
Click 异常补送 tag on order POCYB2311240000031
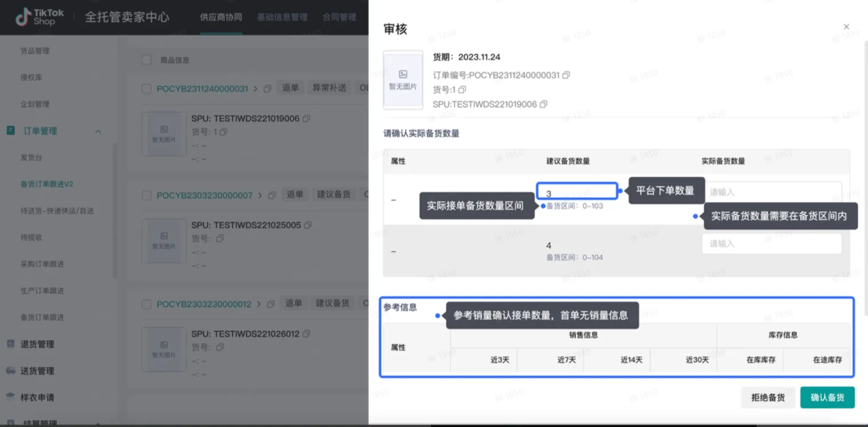pos(329,88)
